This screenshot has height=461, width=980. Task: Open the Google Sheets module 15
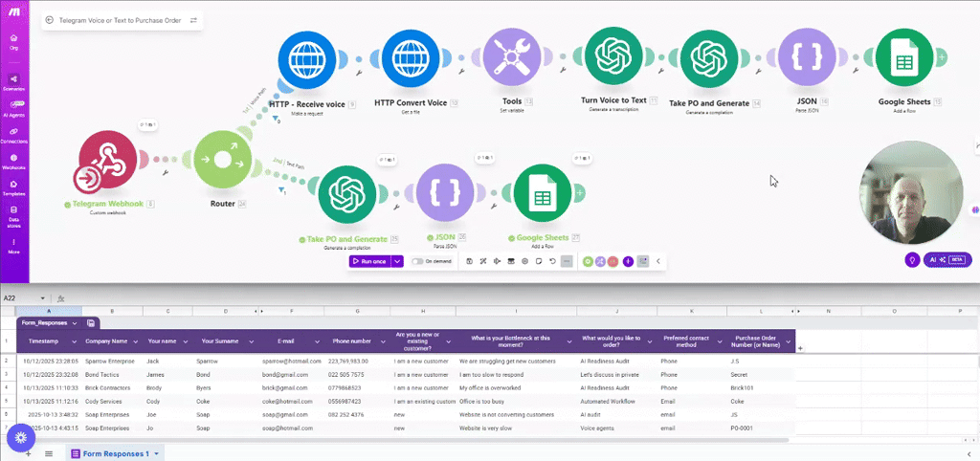(903, 58)
